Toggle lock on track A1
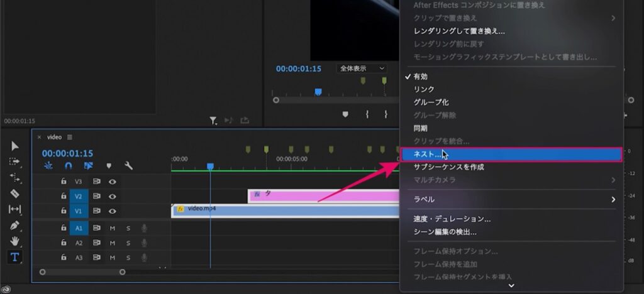Image resolution: width=644 pixels, height=294 pixels. (x=64, y=228)
